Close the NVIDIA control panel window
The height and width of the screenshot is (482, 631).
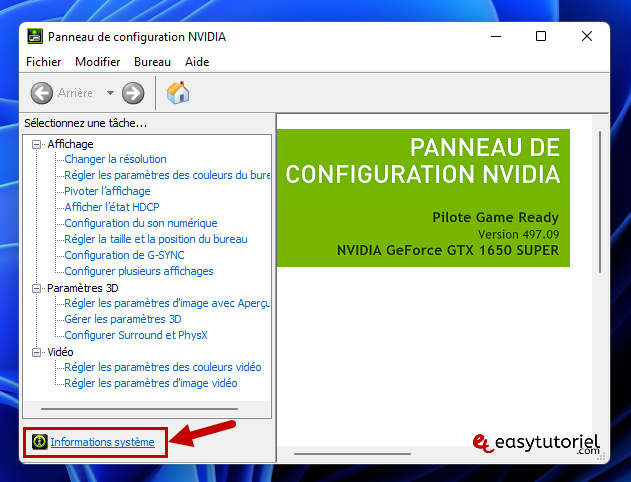coord(587,36)
